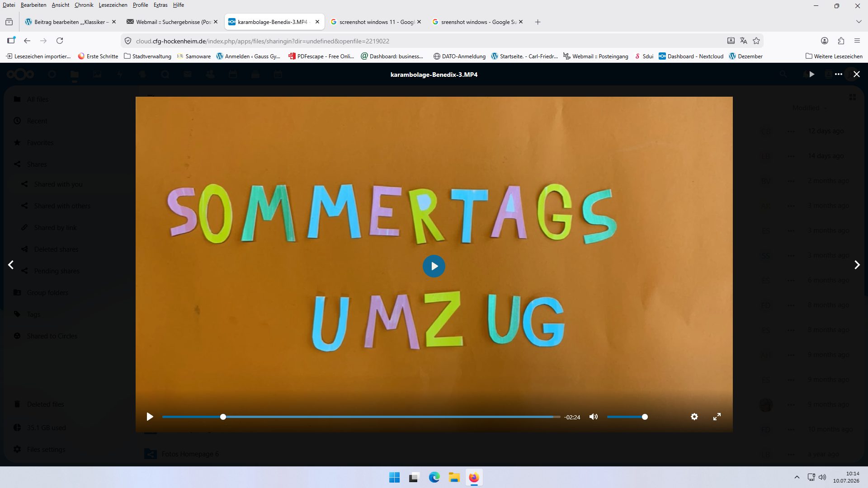Screen dimensions: 868x488
Task: Switch to Webmail Suchergebnisse tab
Action: pyautogui.click(x=169, y=22)
